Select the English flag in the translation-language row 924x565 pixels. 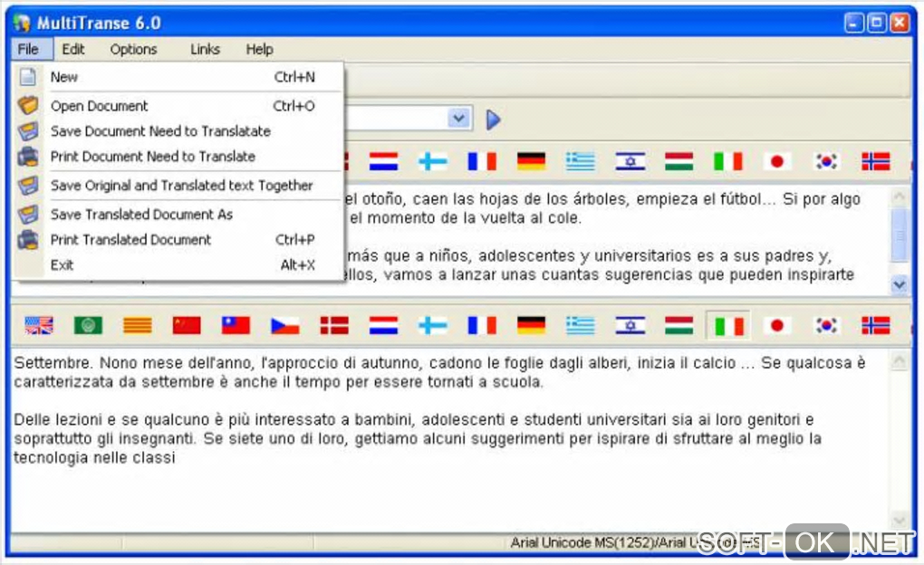click(39, 325)
